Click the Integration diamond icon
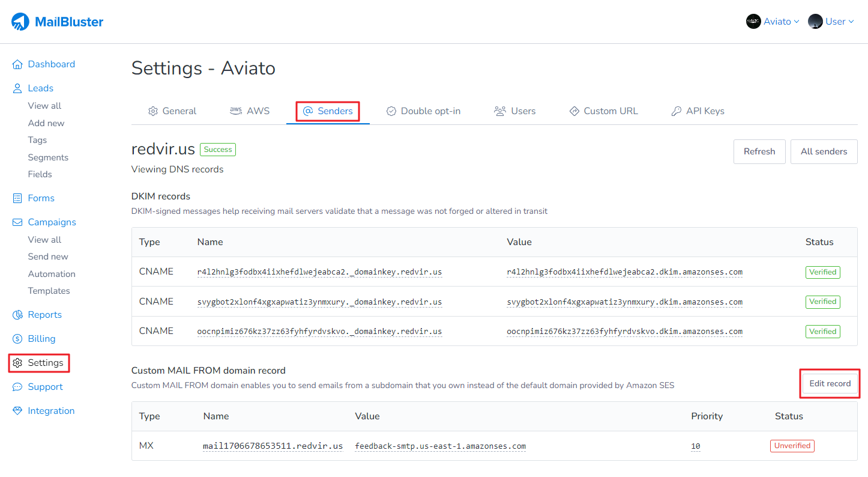The width and height of the screenshot is (868, 477). click(17, 411)
